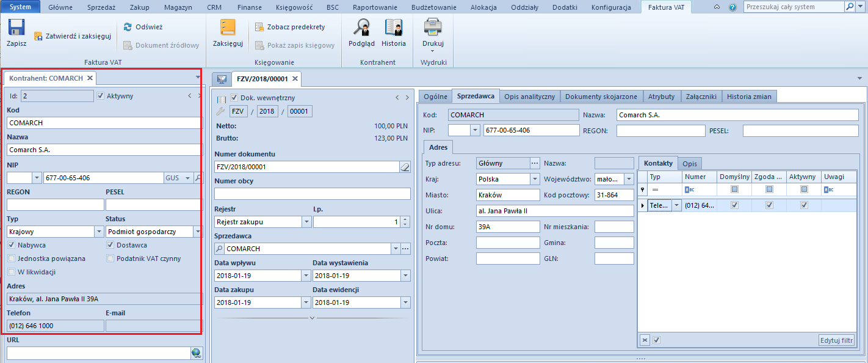This screenshot has width=868, height=363.
Task: Refresh document with Odśwież
Action: click(x=143, y=27)
